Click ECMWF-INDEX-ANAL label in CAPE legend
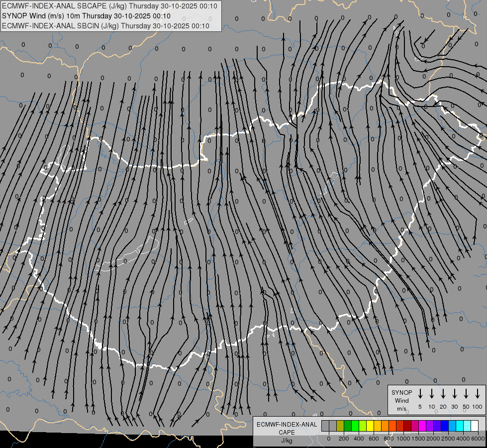Viewport: 487px width, 448px height. click(287, 425)
